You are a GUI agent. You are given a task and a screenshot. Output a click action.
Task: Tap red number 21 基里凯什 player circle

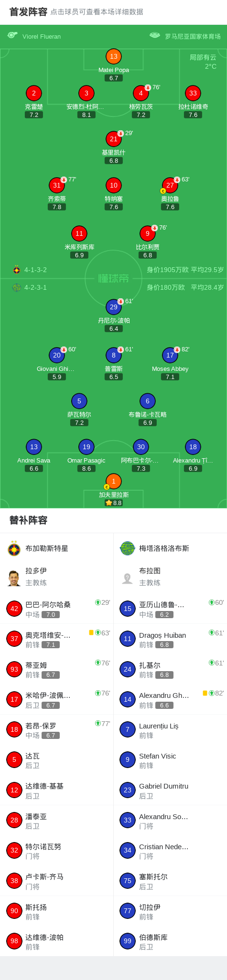coord(114,139)
